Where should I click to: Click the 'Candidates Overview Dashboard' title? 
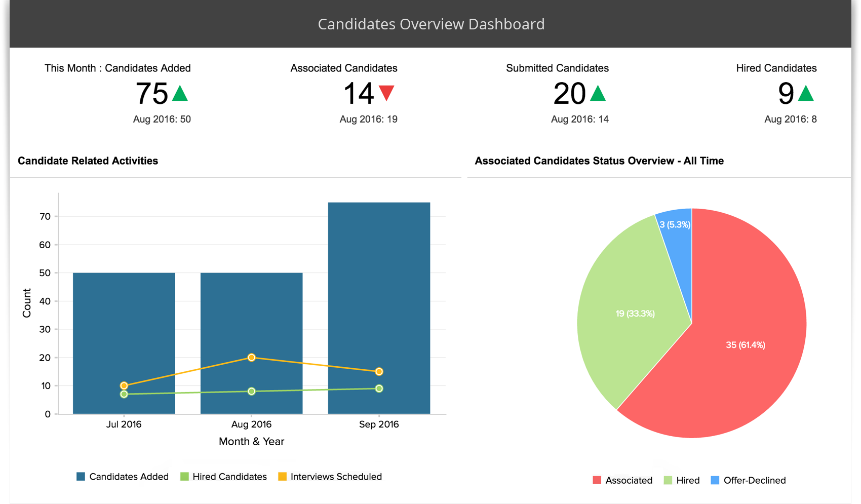point(431,24)
